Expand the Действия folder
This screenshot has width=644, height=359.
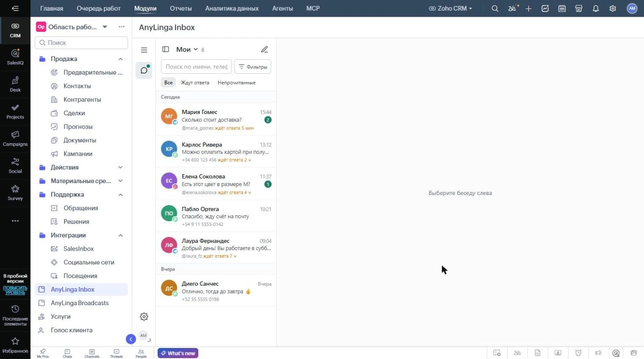click(121, 168)
